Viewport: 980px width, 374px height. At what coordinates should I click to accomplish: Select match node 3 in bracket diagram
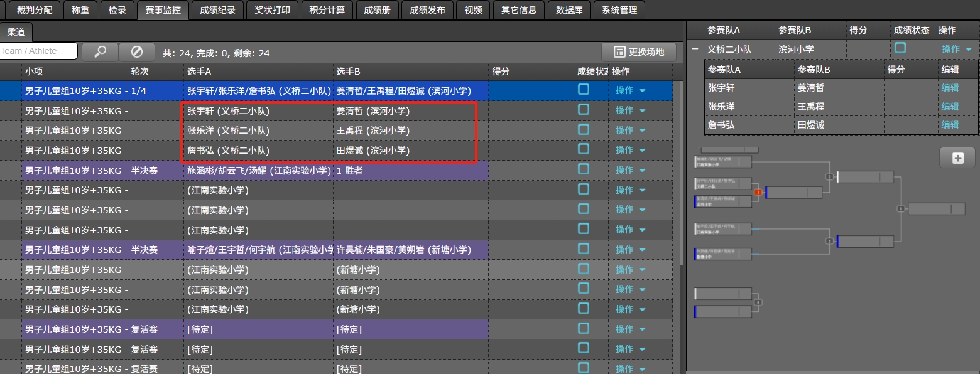829,241
